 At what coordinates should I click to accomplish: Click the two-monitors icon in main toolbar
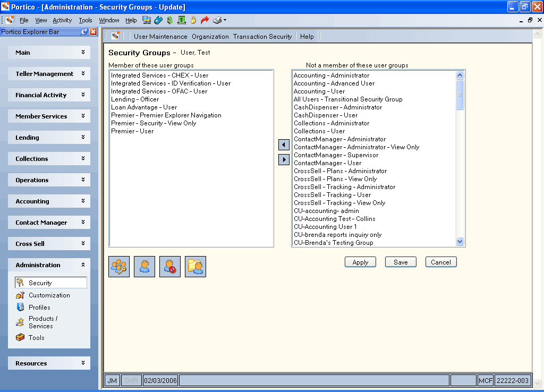point(147,20)
